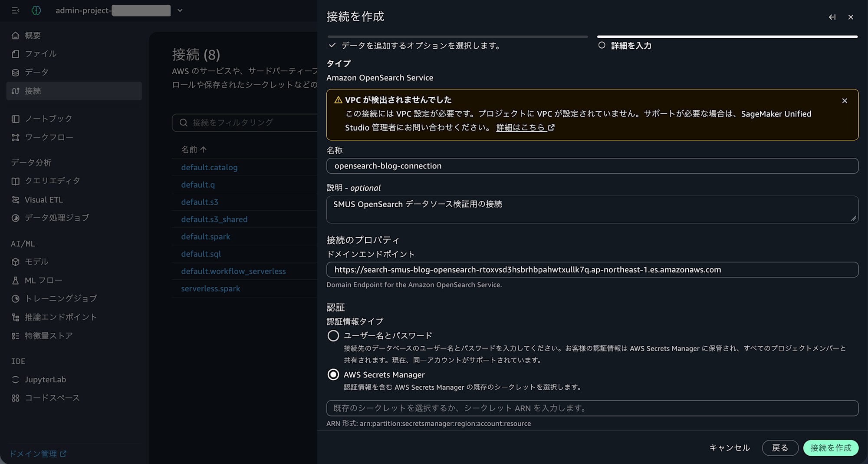Click the 名称 field opensearch-blog-connection

point(592,166)
